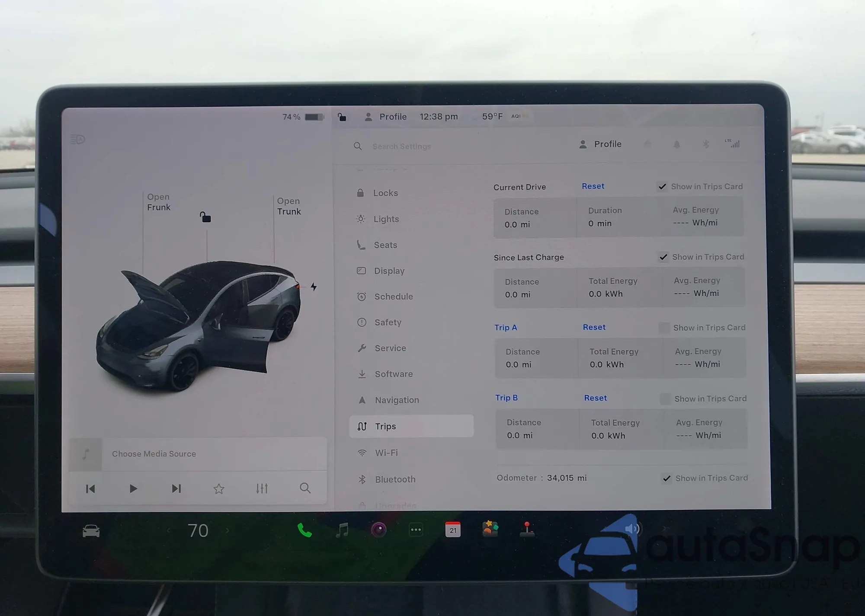Open the camera app in the dock
Screen dimensions: 865x616
378,530
